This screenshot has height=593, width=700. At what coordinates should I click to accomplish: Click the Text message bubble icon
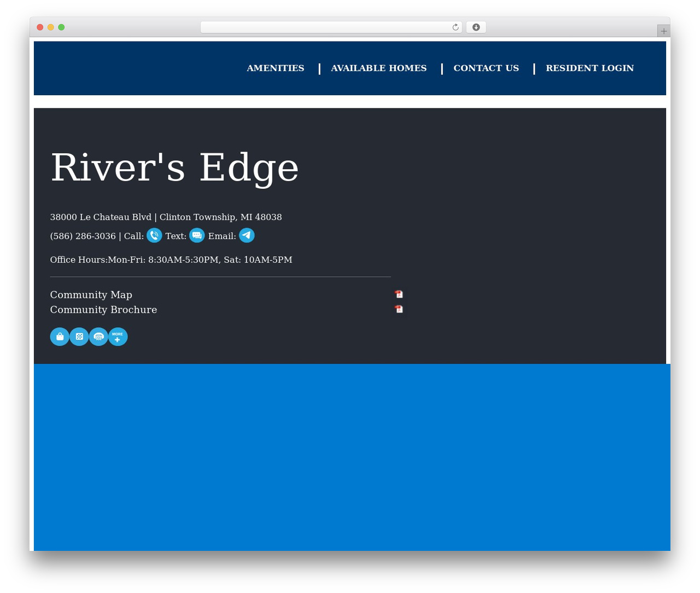197,235
